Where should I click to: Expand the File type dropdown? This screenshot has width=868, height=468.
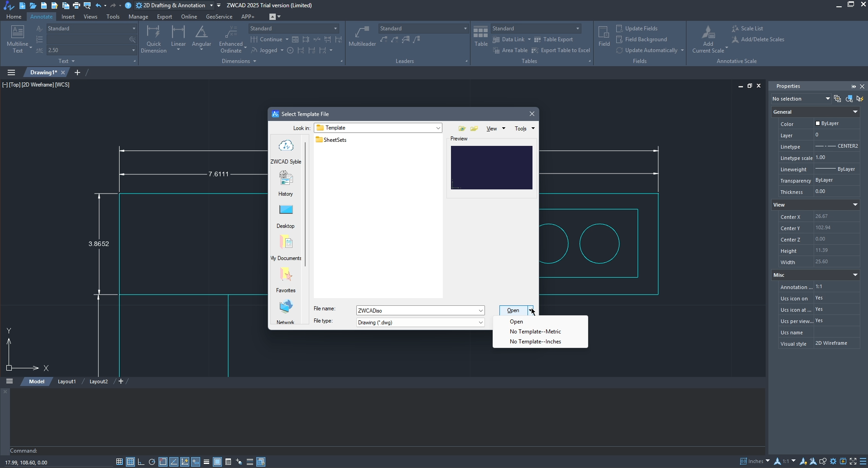(x=480, y=323)
